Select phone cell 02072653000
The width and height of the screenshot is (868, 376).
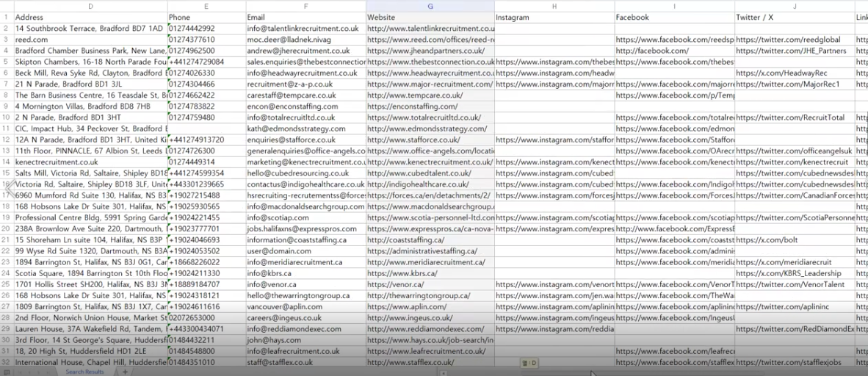(x=206, y=318)
